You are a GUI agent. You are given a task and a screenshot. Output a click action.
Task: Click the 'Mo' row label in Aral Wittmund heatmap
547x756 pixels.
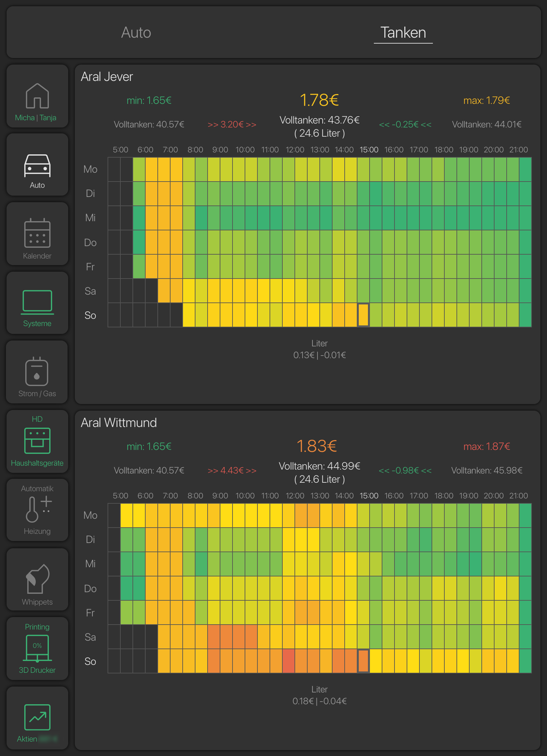(90, 515)
